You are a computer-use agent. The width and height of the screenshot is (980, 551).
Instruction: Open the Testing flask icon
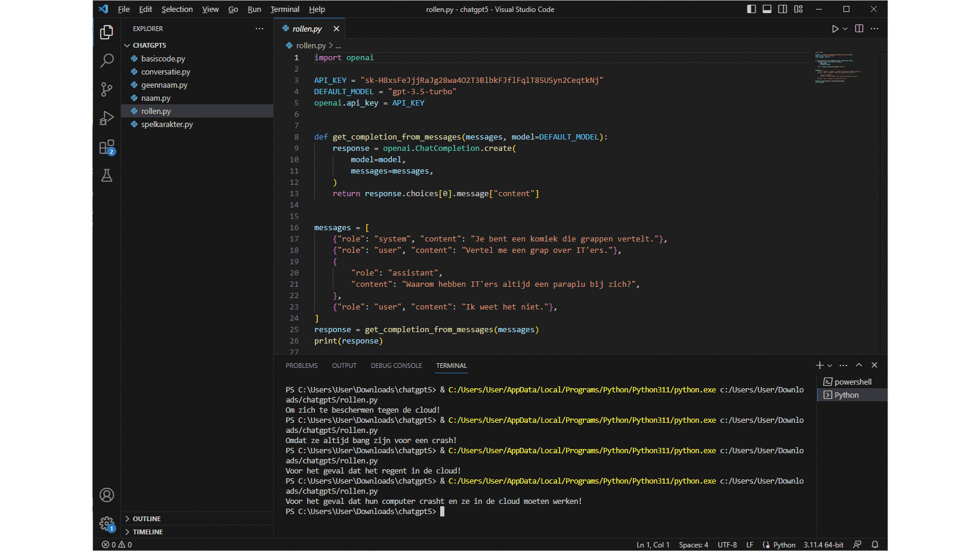click(107, 175)
